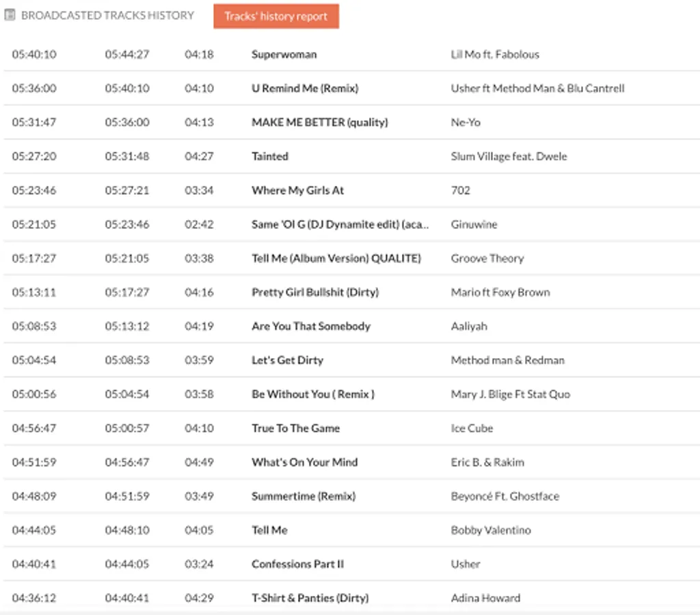The image size is (700, 615).
Task: Click artist Mary J. Blige Ft Stat Quo
Action: coord(510,394)
